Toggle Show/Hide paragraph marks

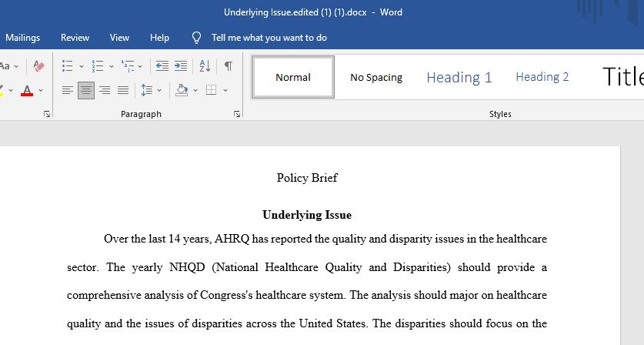pyautogui.click(x=229, y=65)
